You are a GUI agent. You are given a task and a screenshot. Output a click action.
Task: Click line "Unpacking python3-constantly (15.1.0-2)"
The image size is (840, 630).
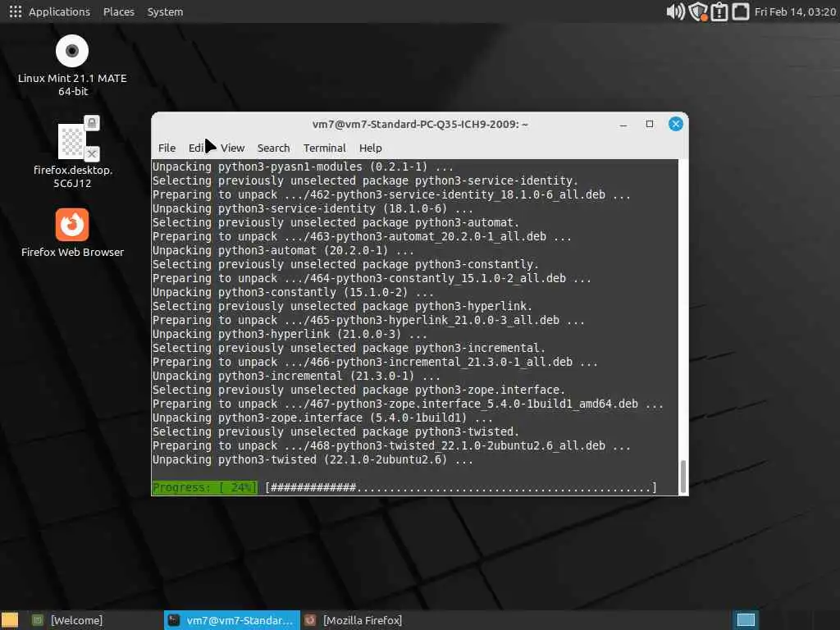pyautogui.click(x=293, y=293)
